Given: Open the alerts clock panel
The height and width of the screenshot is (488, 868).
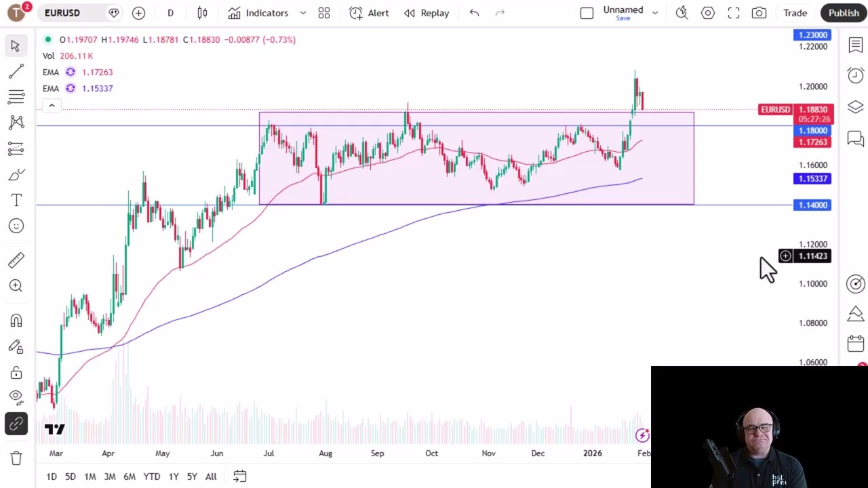Looking at the screenshot, I should 855,75.
